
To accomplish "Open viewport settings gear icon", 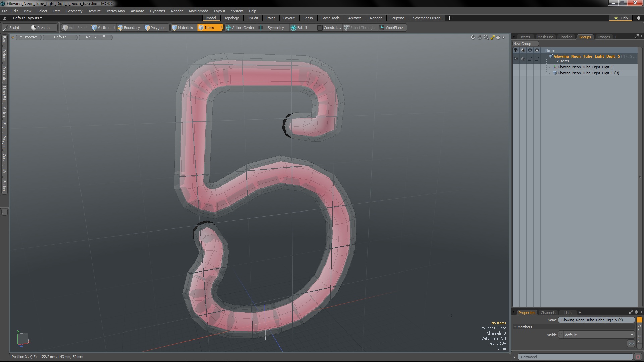I will 498,37.
